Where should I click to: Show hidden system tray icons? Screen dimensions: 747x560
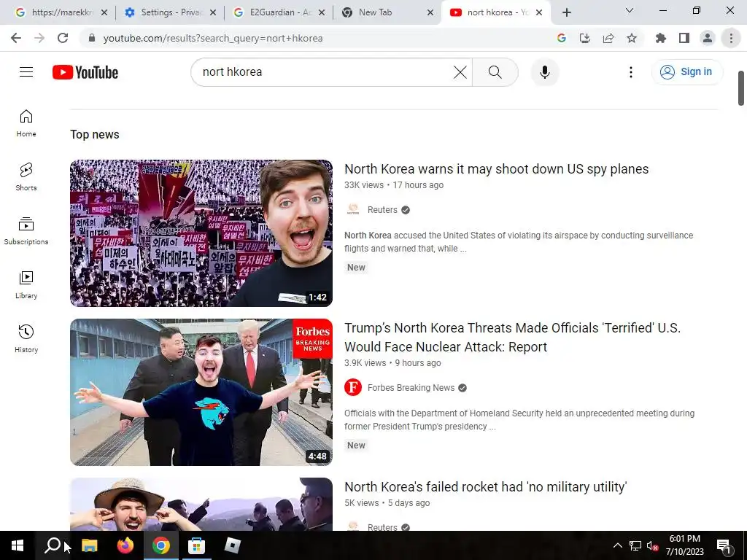pyautogui.click(x=617, y=545)
